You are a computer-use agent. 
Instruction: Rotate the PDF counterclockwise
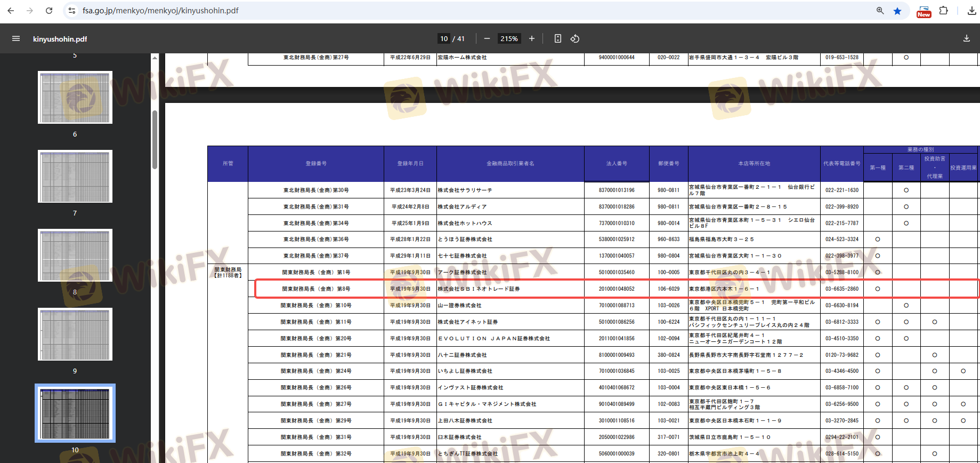(x=575, y=38)
